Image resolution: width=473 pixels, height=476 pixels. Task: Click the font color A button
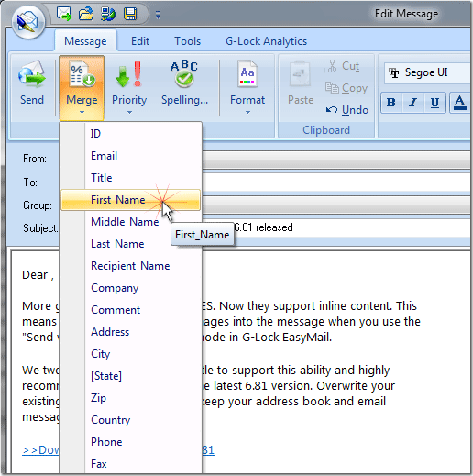coord(460,103)
